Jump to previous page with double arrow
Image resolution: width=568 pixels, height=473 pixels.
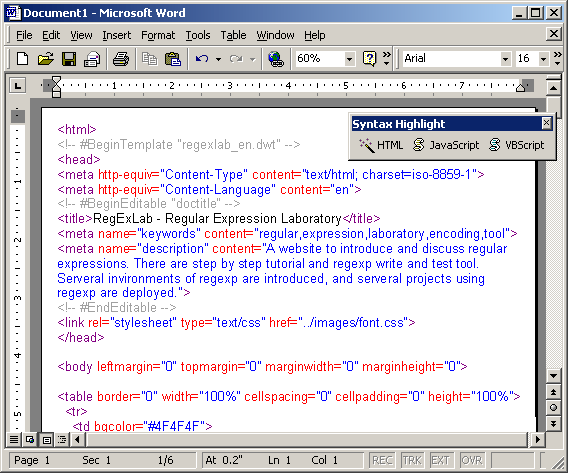554,392
